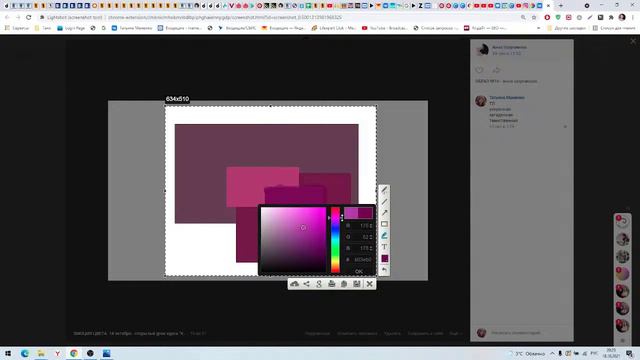Open the Chrome three-dot menu
Screen dimensions: 640x360
633,17
